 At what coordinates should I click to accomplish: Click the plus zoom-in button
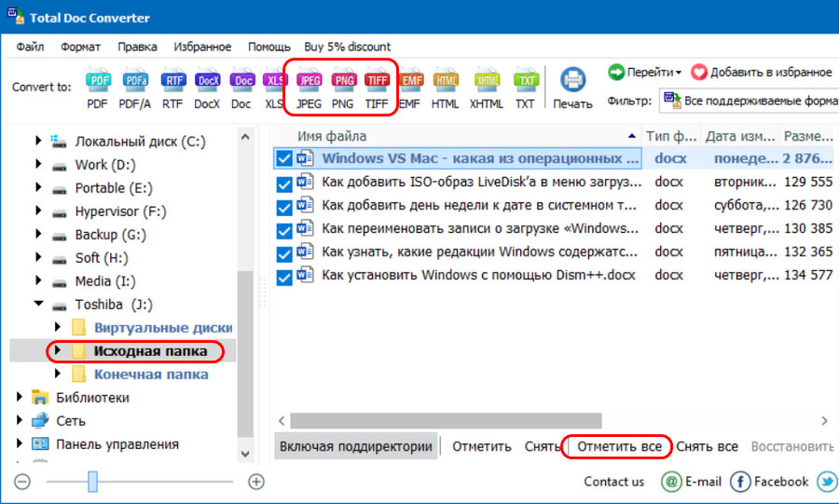click(256, 482)
